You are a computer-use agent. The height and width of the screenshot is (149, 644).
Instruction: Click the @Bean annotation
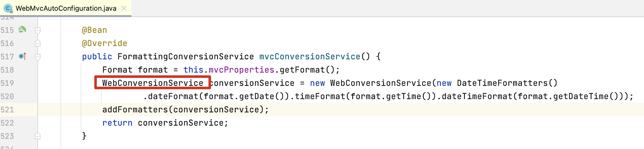(x=95, y=30)
